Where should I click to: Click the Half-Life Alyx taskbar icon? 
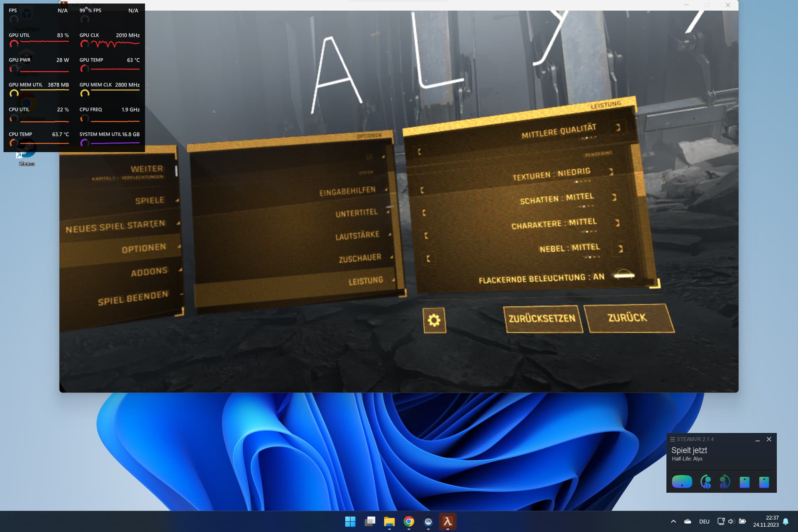tap(447, 522)
